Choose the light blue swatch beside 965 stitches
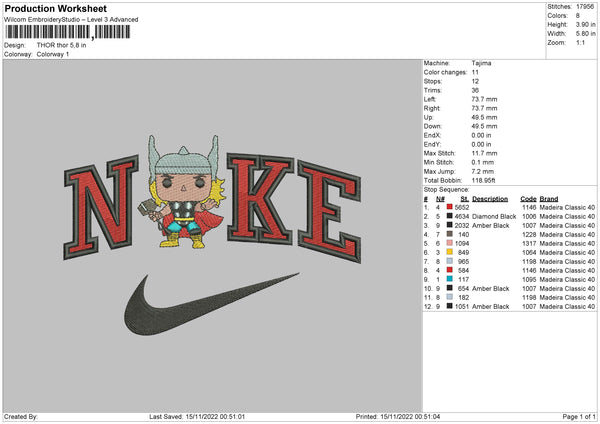Image resolution: width=600 pixels, height=424 pixels. (x=450, y=261)
